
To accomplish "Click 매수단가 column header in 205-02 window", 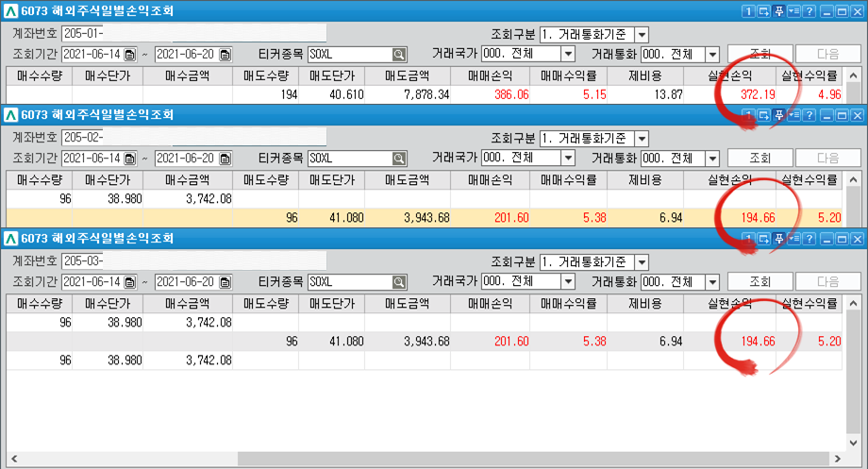I will (x=108, y=180).
